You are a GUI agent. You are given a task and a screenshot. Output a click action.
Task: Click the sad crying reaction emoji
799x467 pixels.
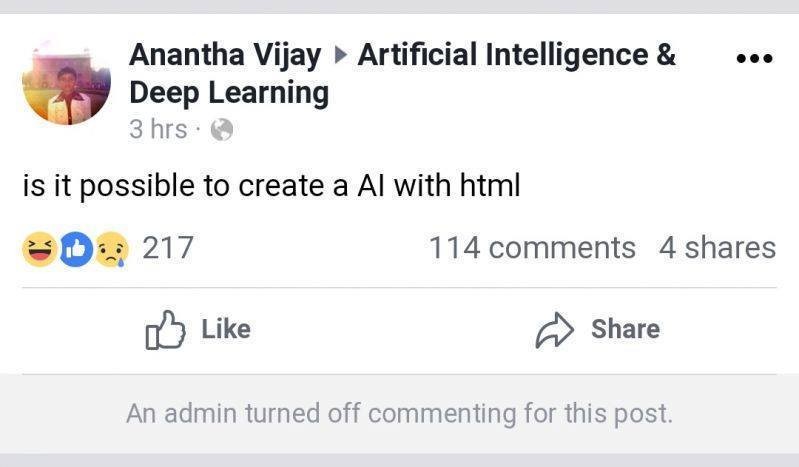coord(112,250)
